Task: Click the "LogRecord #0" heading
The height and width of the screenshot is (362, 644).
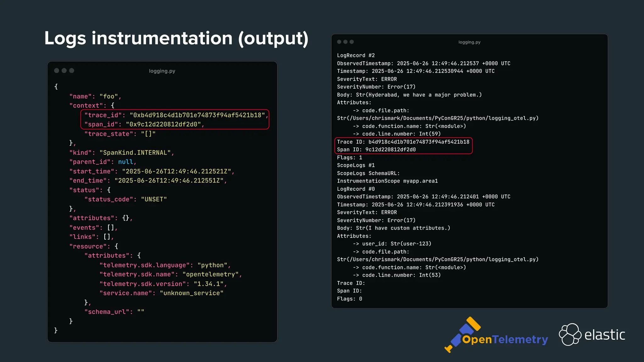Action: click(x=356, y=189)
